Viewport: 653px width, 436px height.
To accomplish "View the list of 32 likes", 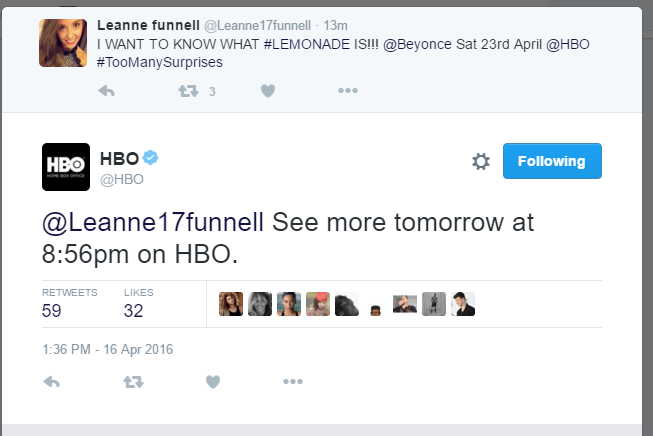I will pos(139,304).
